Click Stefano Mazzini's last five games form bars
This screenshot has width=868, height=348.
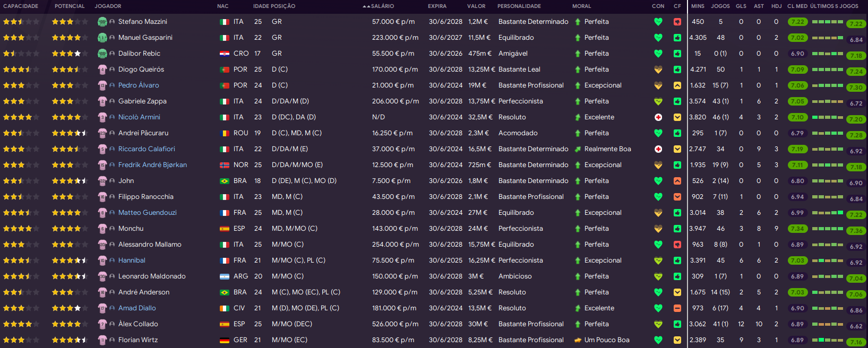point(828,22)
